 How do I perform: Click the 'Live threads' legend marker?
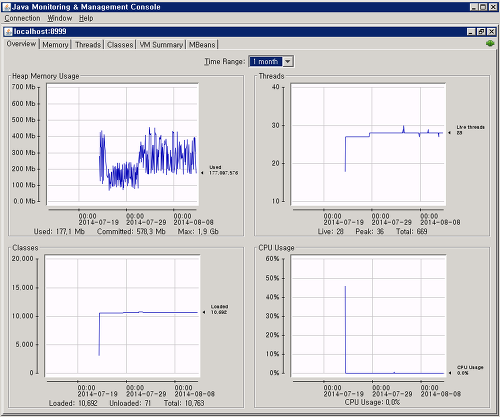[x=449, y=133]
